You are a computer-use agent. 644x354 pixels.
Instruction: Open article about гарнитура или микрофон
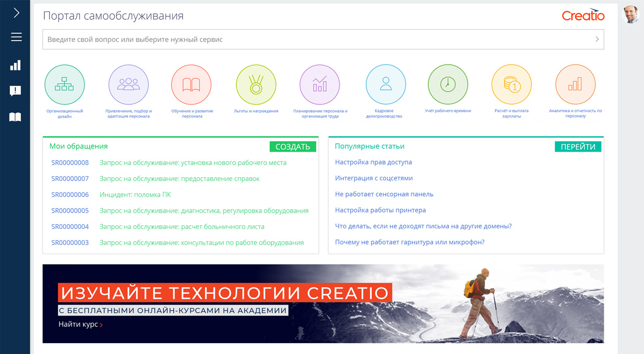410,242
